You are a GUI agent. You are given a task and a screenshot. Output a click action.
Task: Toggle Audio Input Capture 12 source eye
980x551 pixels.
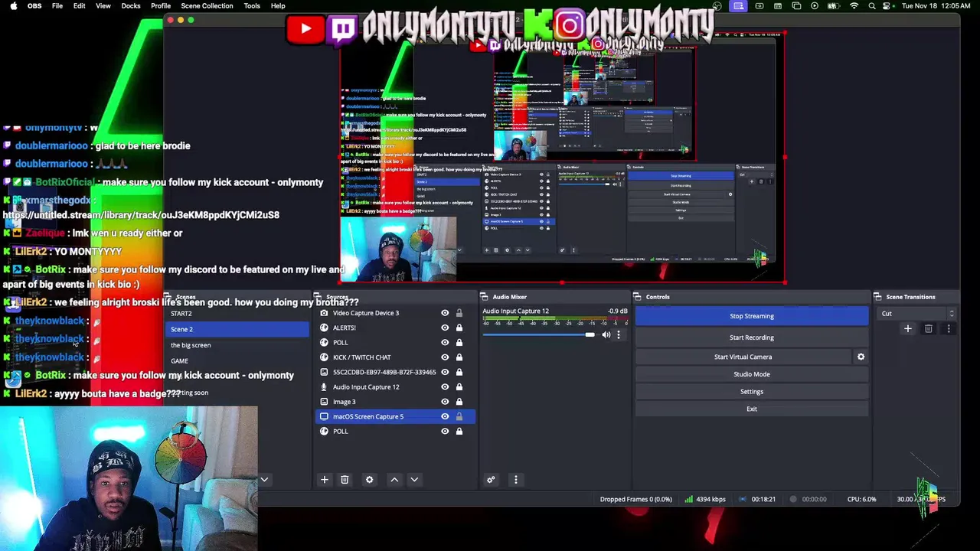pyautogui.click(x=445, y=387)
